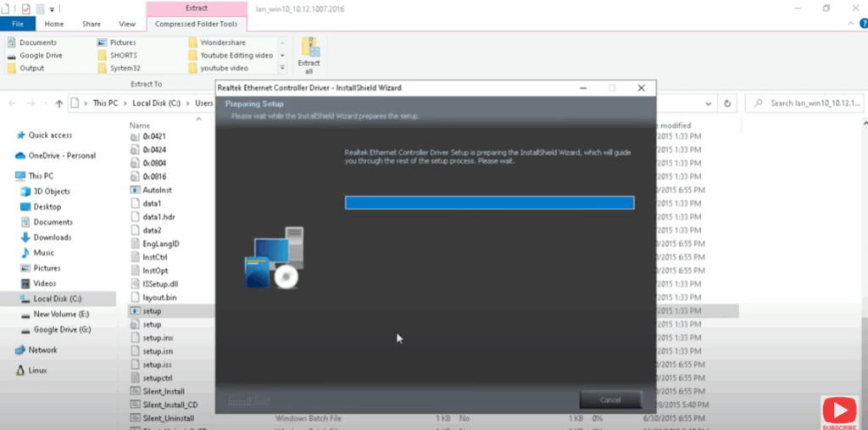Click This PC in the address bar
The image size is (868, 430).
pyautogui.click(x=104, y=103)
